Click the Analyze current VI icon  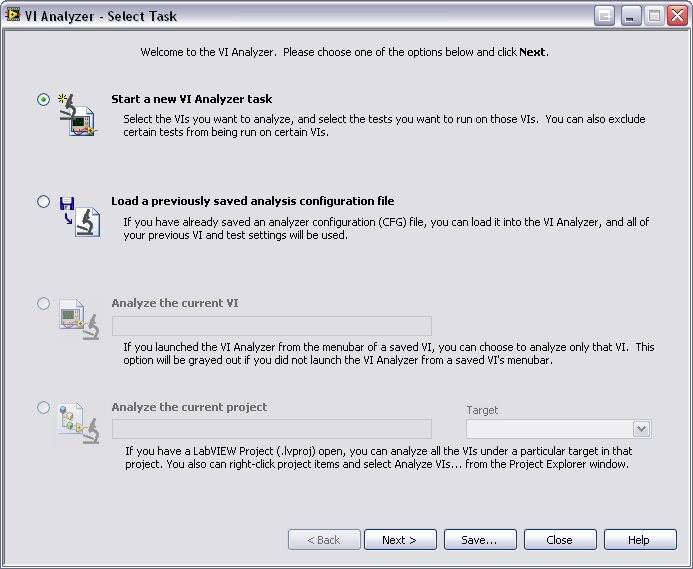pyautogui.click(x=79, y=319)
